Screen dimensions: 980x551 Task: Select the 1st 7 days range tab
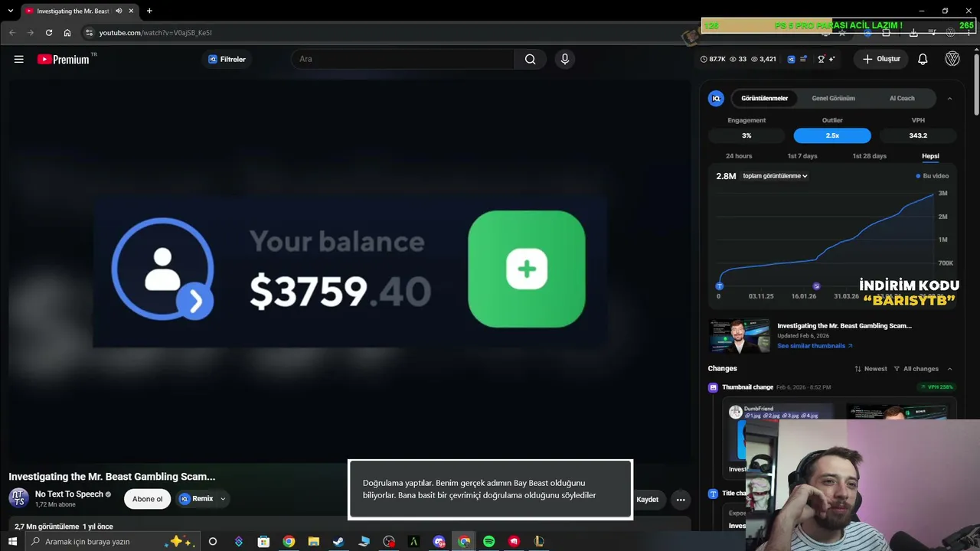click(802, 156)
